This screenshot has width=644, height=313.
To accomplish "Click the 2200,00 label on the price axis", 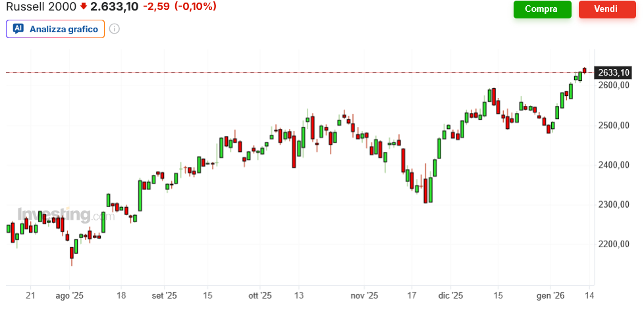I will click(614, 244).
